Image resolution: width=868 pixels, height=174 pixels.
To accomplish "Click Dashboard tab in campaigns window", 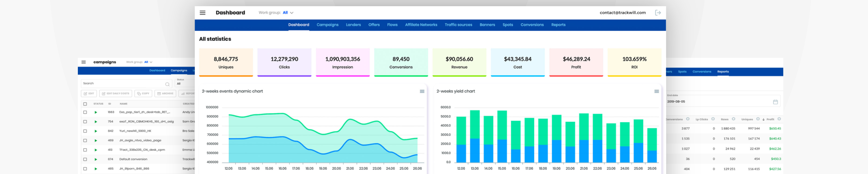I will 157,70.
